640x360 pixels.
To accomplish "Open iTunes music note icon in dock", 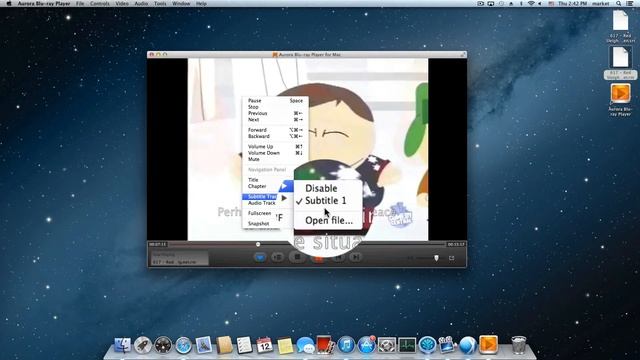I will pyautogui.click(x=346, y=345).
